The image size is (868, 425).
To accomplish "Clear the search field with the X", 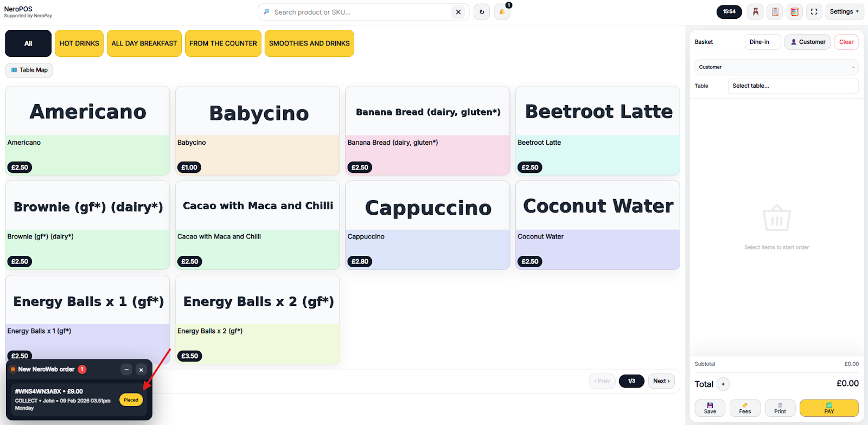I will 458,12.
